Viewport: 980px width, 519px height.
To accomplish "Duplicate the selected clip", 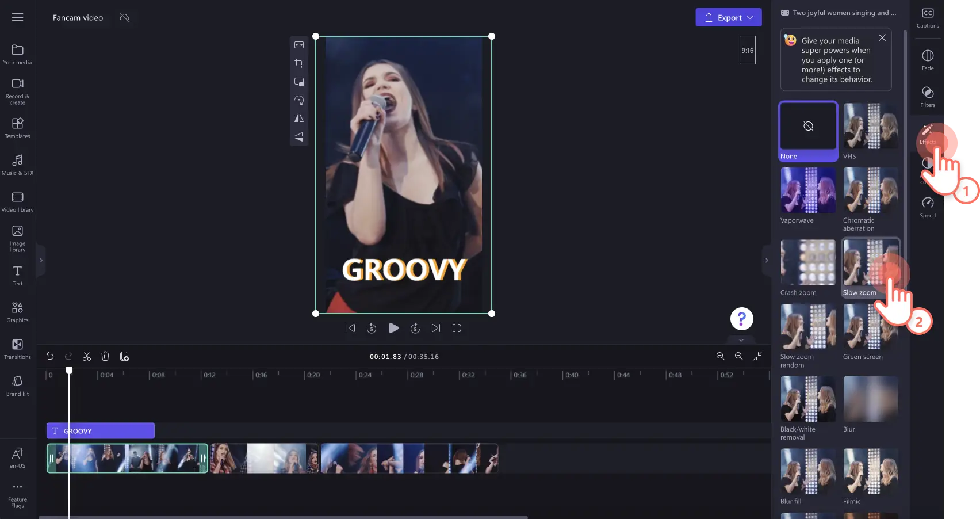I will (124, 356).
